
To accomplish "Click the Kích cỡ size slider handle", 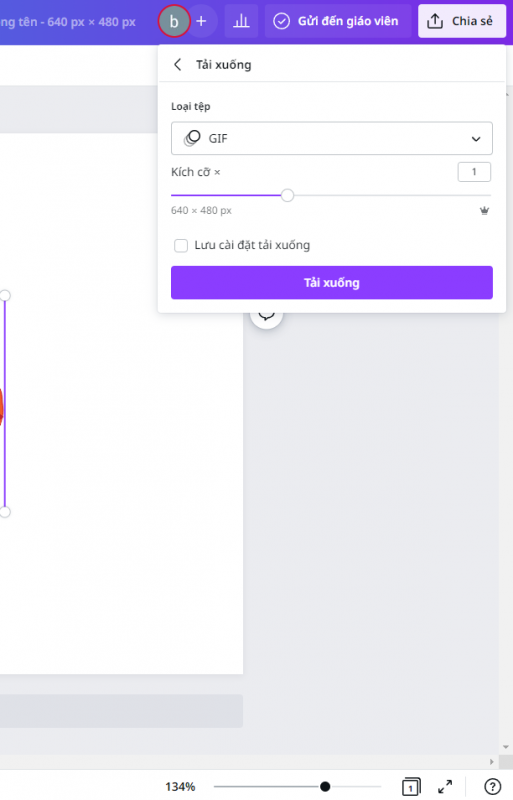I will click(x=287, y=195).
